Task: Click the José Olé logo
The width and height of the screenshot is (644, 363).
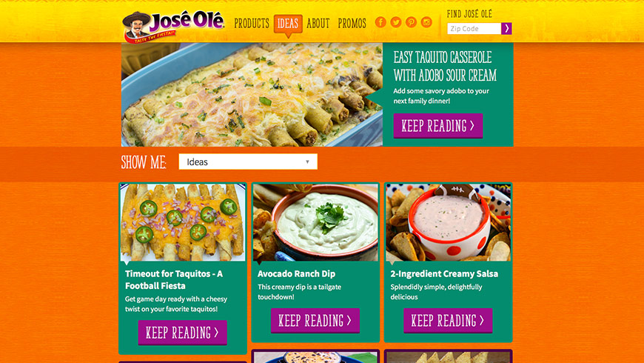Action: point(173,27)
